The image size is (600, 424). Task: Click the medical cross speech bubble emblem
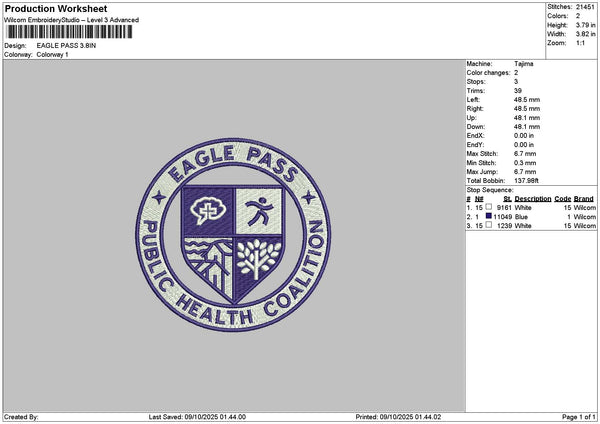click(x=208, y=210)
